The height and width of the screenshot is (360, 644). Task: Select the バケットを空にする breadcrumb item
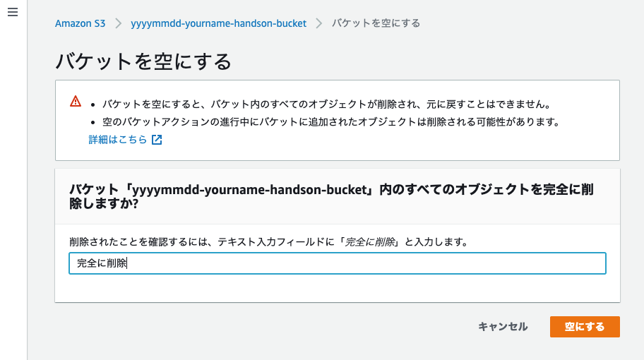[376, 23]
